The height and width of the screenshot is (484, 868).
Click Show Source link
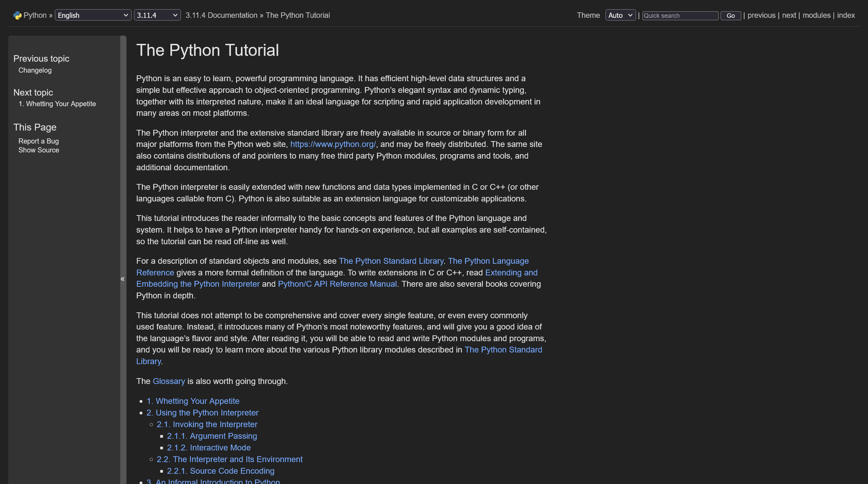39,150
